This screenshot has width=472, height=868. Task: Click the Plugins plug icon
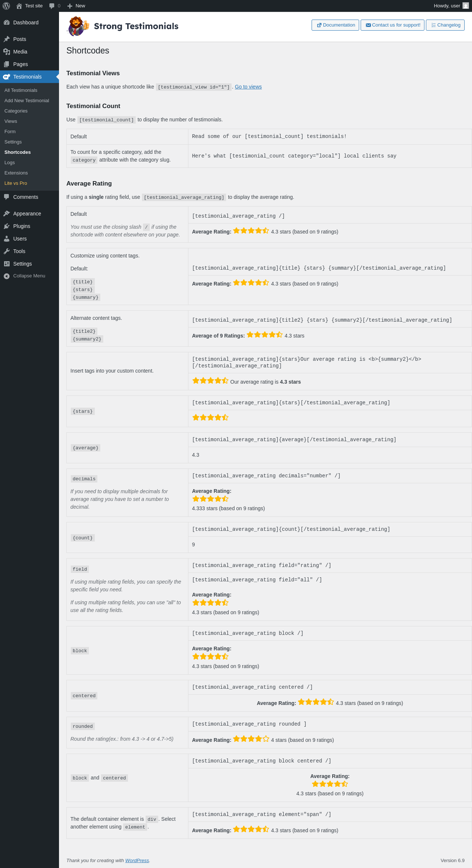[7, 226]
